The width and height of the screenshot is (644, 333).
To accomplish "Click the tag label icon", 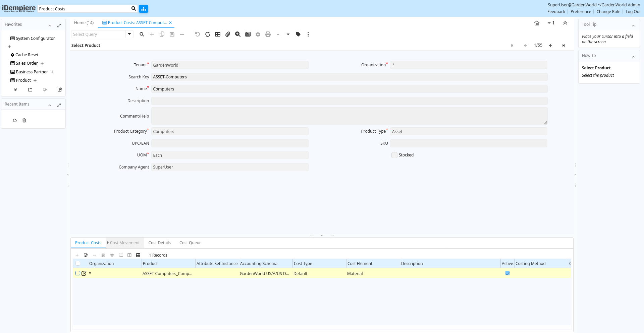I will pyautogui.click(x=298, y=34).
